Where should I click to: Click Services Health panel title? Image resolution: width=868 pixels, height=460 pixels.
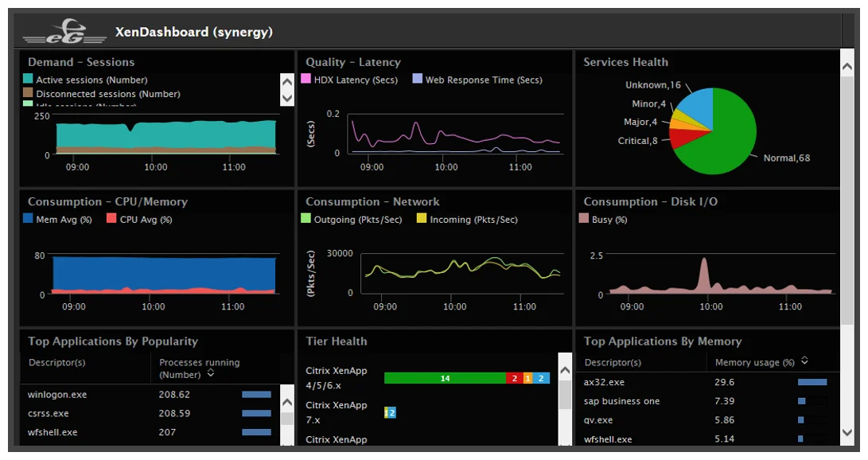(x=625, y=62)
